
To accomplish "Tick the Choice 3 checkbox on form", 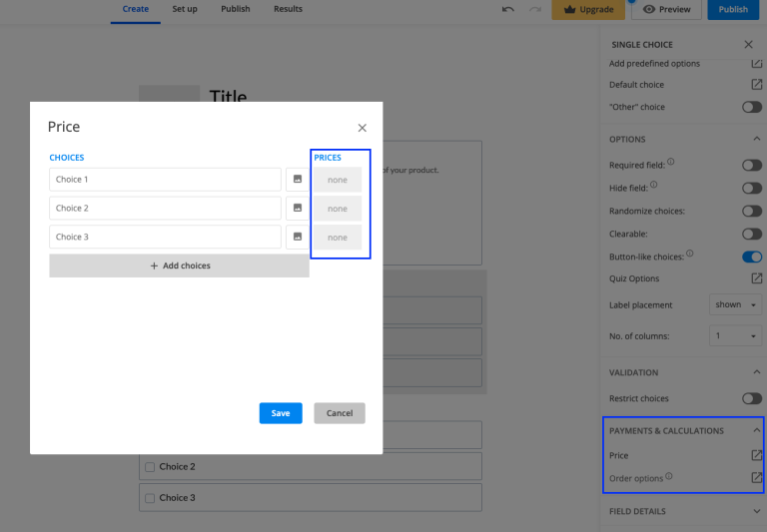I will (150, 498).
